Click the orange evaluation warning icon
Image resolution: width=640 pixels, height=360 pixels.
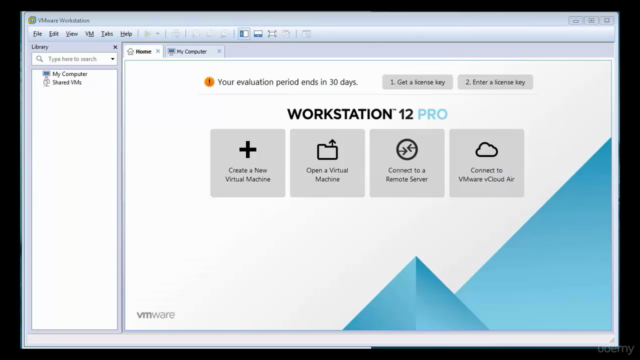[x=209, y=82]
